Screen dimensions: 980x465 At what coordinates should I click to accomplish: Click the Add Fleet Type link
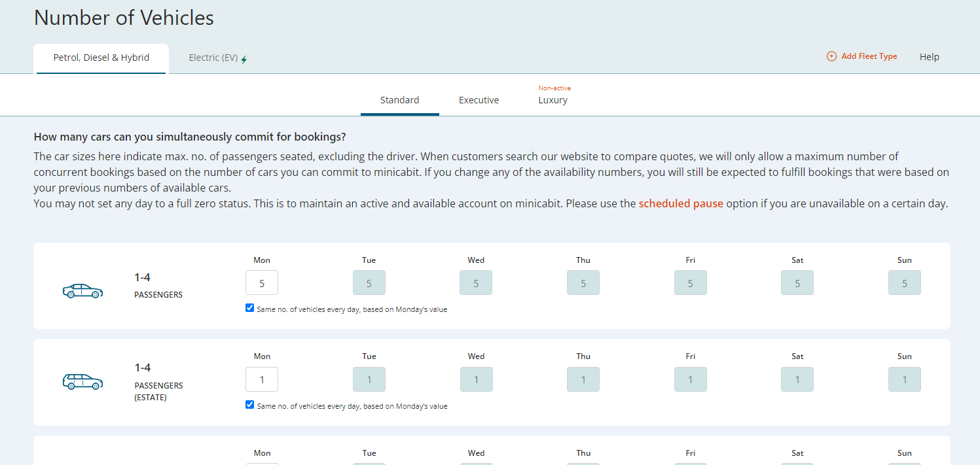[x=862, y=56]
